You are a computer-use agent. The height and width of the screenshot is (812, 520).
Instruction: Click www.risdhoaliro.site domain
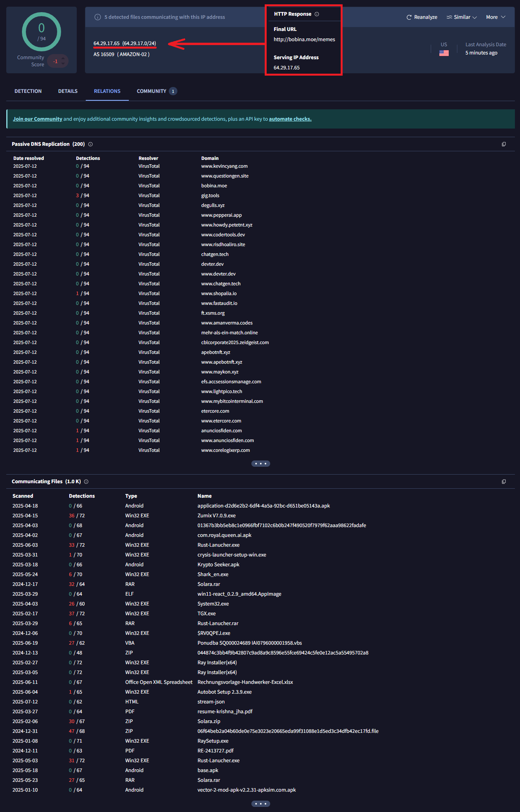pyautogui.click(x=223, y=245)
